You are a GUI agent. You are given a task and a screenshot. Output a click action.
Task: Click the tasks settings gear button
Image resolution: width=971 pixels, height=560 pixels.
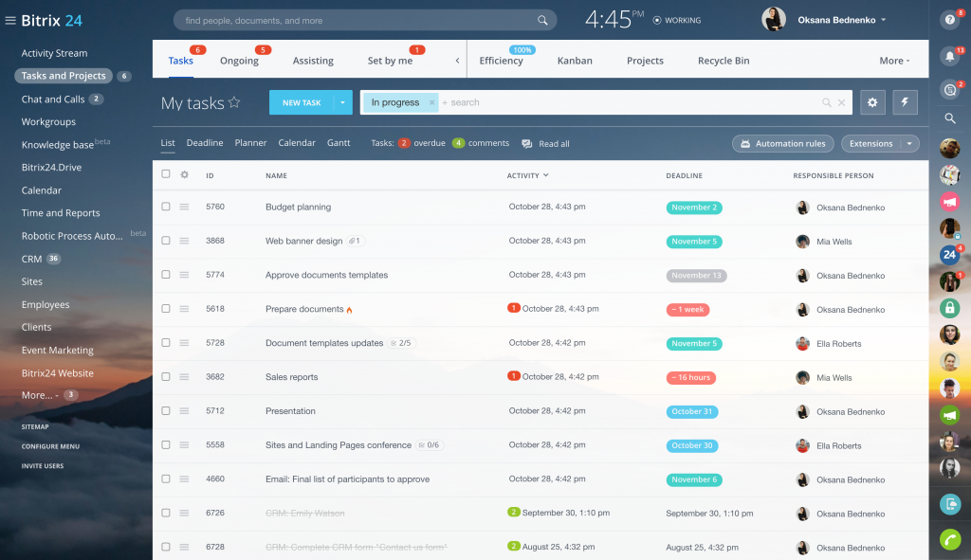[x=872, y=102]
